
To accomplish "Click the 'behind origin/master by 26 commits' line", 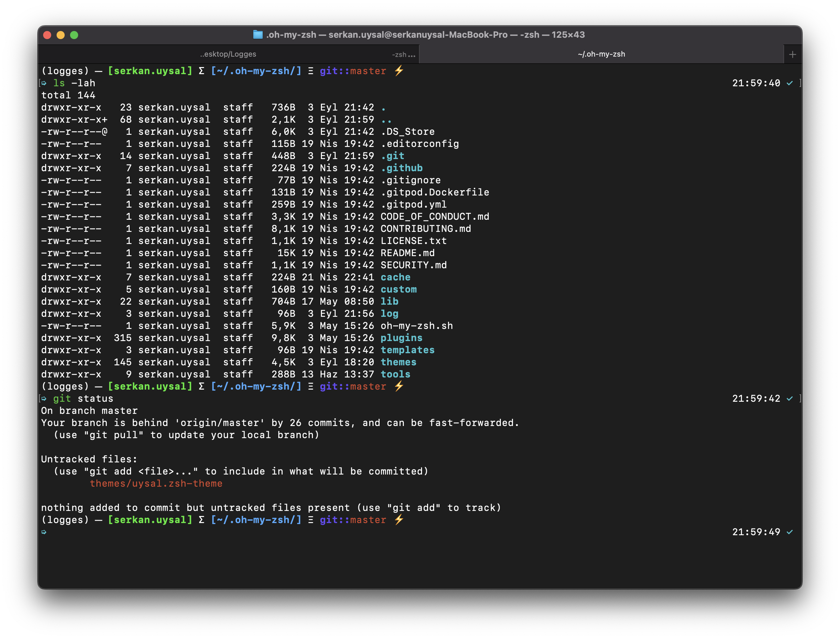I will (280, 423).
